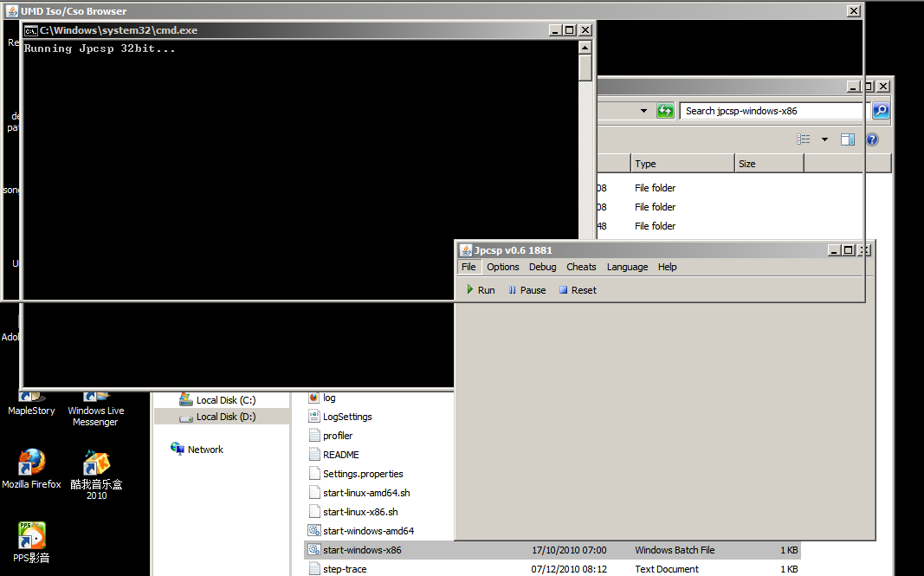This screenshot has height=576, width=924.
Task: Open the Cheats menu
Action: pyautogui.click(x=581, y=267)
